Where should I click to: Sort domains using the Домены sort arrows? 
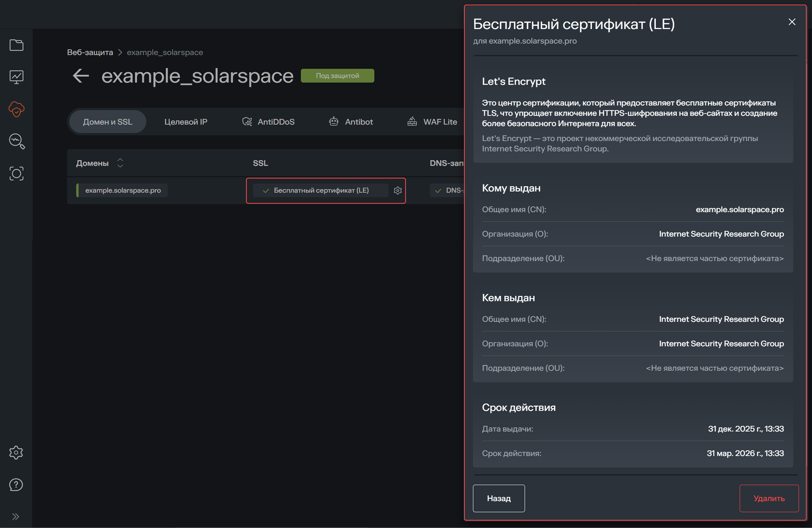tap(120, 163)
